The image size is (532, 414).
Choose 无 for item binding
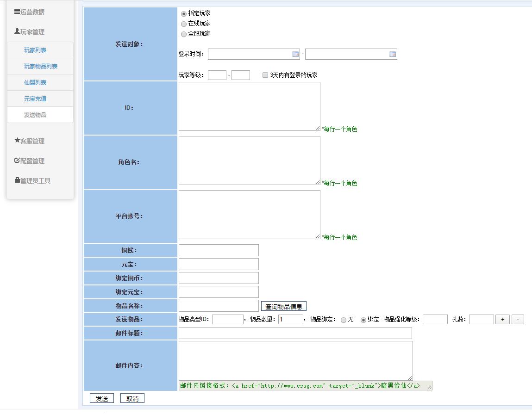[344, 320]
